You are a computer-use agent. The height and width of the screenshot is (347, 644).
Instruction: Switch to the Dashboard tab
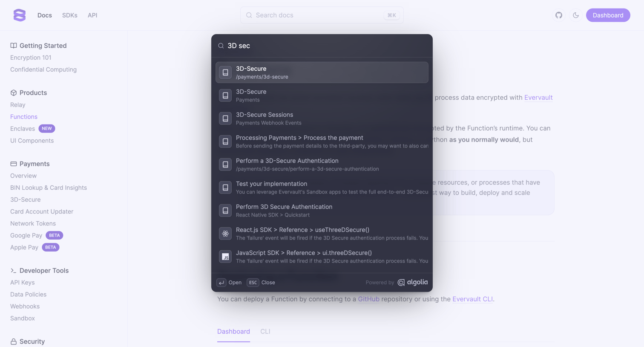pos(233,331)
